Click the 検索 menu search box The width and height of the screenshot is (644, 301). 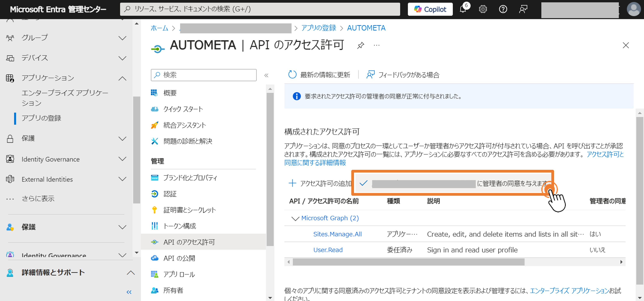[204, 75]
